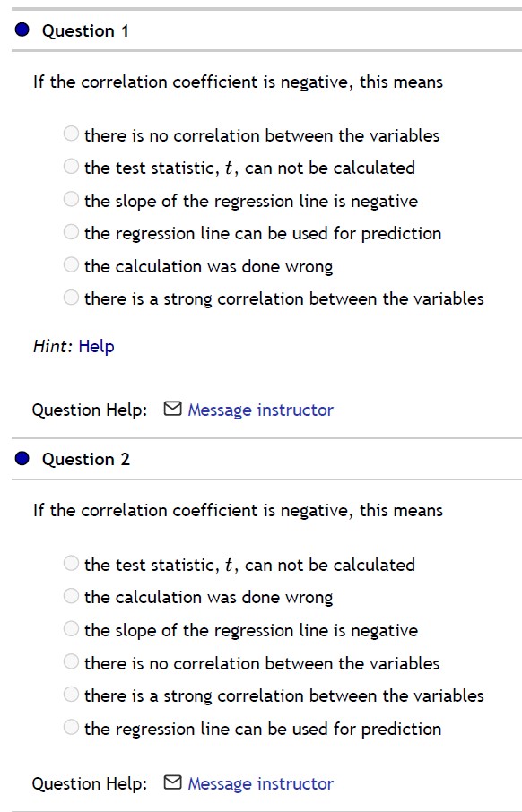The height and width of the screenshot is (812, 522).
Task: Open the Help hint link
Action: pyautogui.click(x=99, y=346)
